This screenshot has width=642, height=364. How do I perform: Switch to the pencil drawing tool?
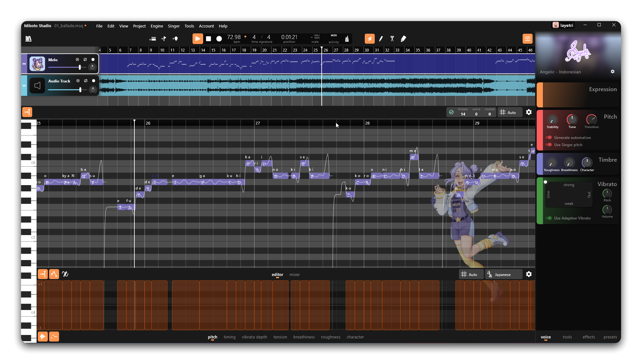pyautogui.click(x=381, y=38)
